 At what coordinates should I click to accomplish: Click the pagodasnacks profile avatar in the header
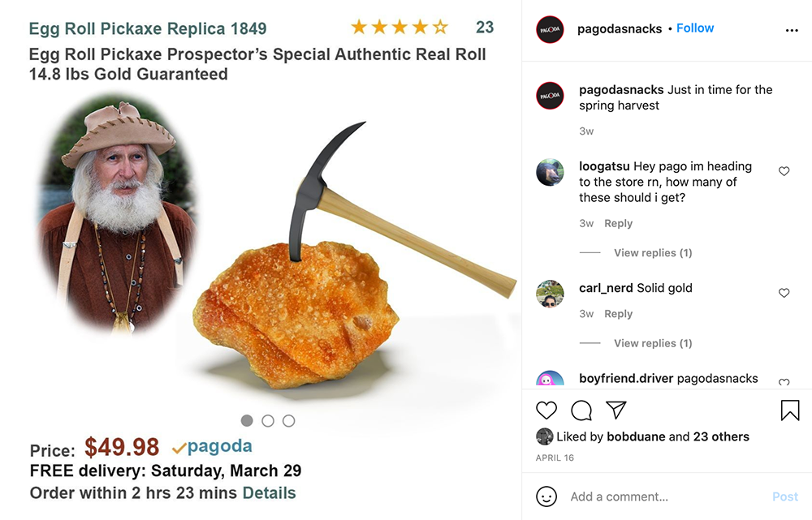(x=550, y=29)
